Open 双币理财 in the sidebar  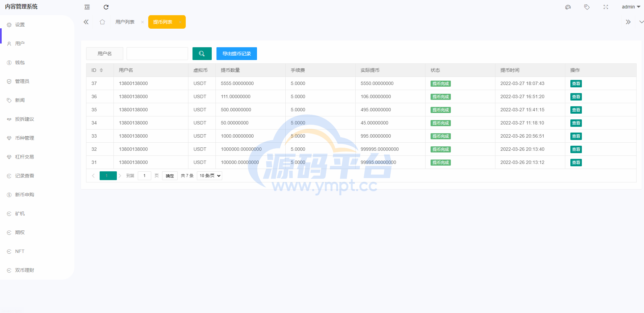[37, 270]
